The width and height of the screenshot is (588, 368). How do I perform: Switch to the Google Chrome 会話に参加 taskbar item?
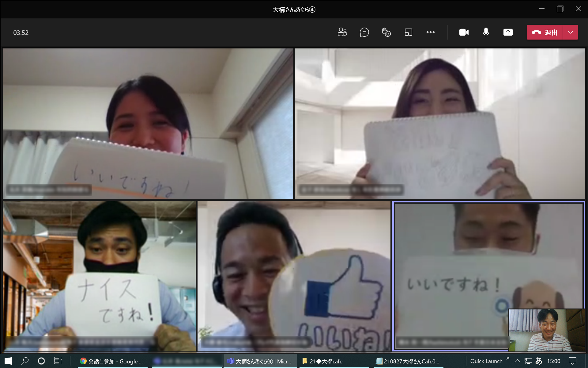112,361
